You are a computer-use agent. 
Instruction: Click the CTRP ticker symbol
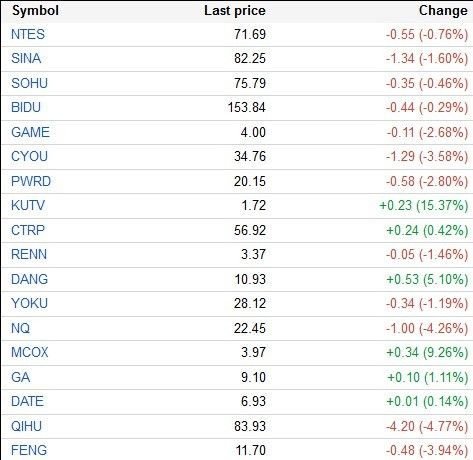click(x=28, y=230)
